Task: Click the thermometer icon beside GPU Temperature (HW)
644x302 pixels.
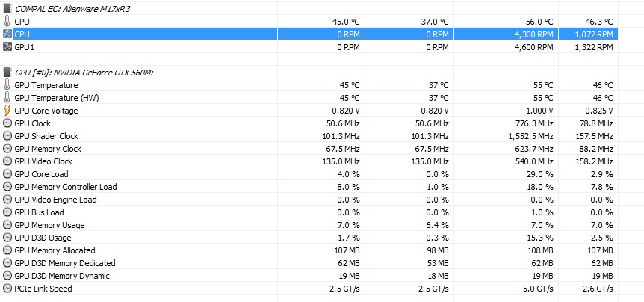Action: pos(7,98)
